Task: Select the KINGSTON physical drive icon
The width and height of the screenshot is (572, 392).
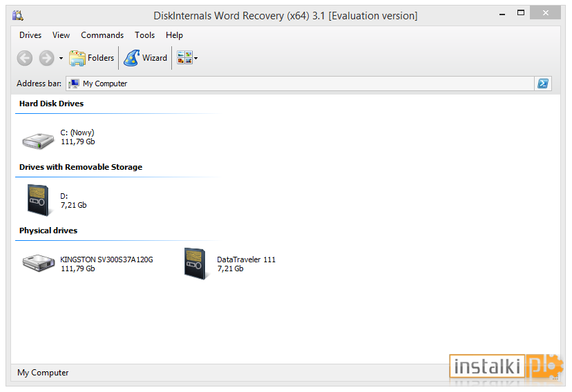Action: click(38, 263)
